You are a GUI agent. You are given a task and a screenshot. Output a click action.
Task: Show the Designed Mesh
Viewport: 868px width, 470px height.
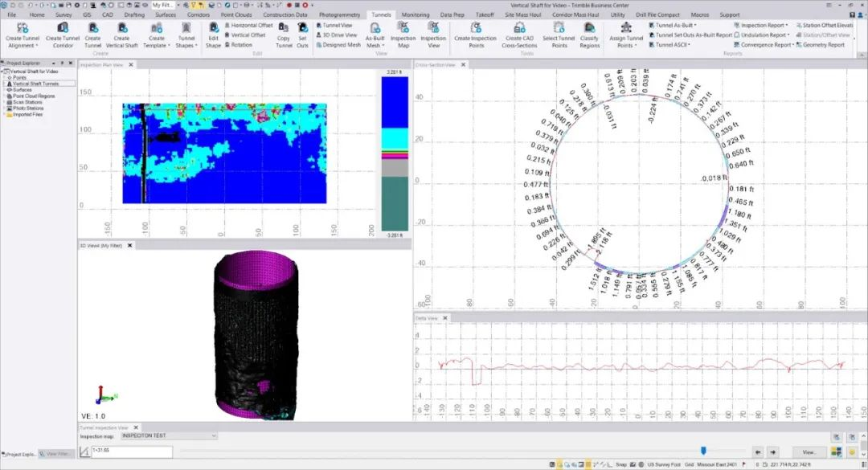[x=338, y=45]
